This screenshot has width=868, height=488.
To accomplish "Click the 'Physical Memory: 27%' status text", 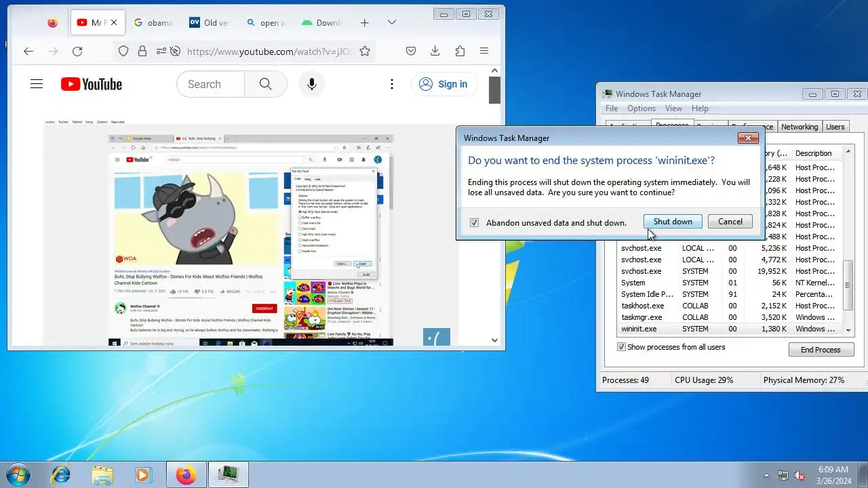I will (x=804, y=380).
